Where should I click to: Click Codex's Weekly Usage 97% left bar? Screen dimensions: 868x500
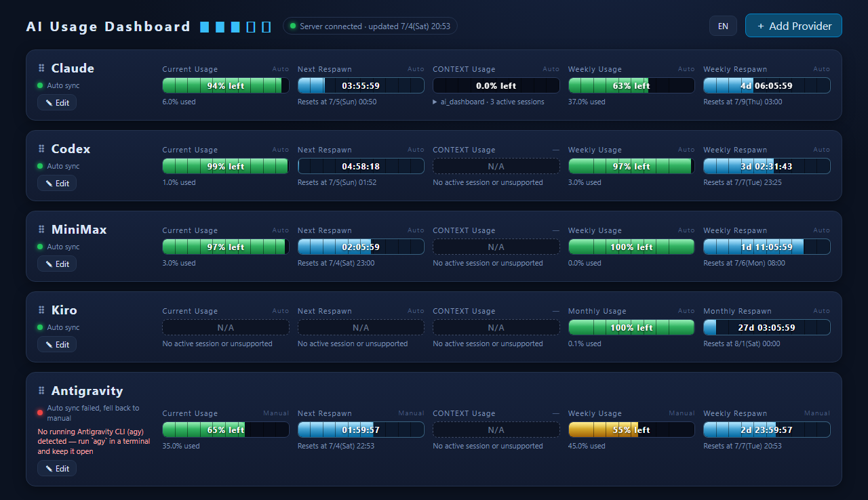coord(631,166)
